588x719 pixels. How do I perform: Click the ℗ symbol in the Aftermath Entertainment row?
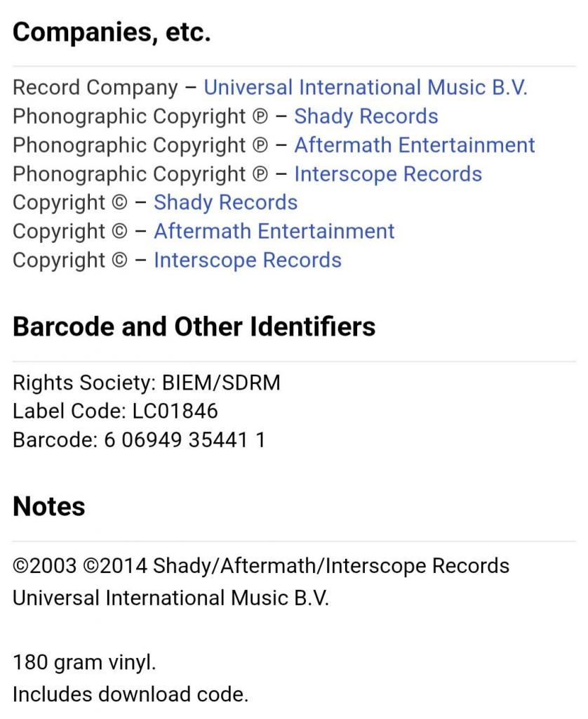tap(260, 146)
